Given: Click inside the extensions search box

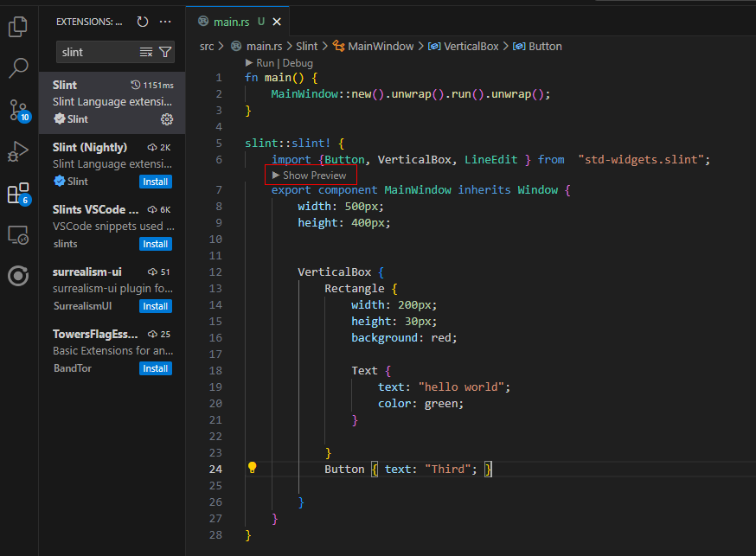Looking at the screenshot, I should (95, 52).
